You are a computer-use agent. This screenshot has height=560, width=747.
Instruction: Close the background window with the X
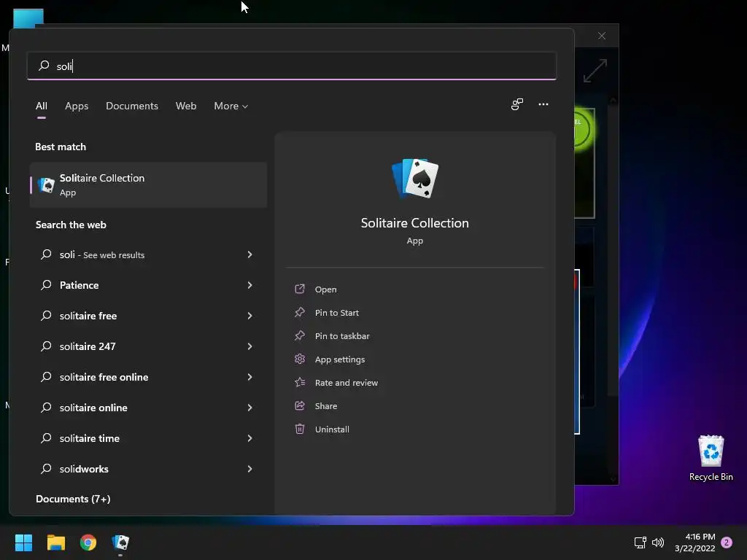pyautogui.click(x=602, y=36)
